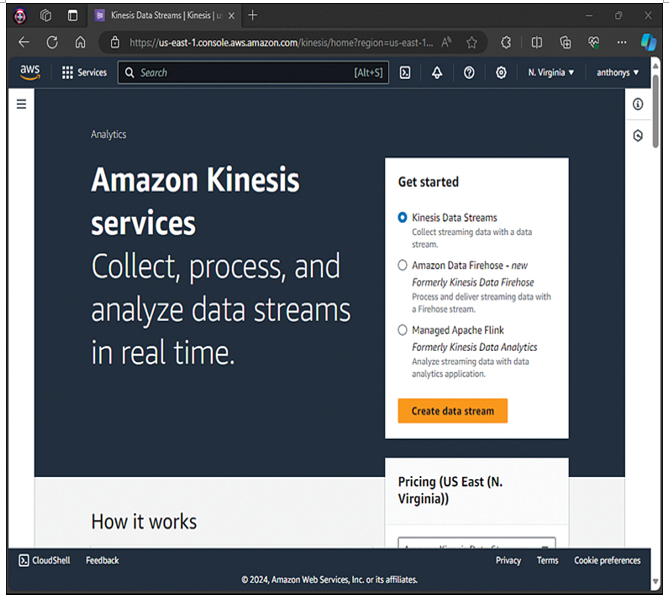Open AWS console settings gear
Viewport: 669px width, 603px height.
click(501, 73)
